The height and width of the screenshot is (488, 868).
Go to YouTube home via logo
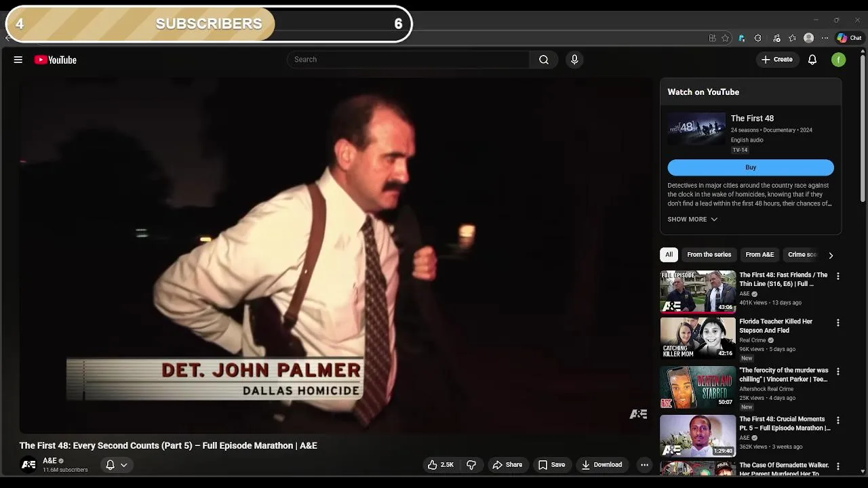click(x=56, y=60)
